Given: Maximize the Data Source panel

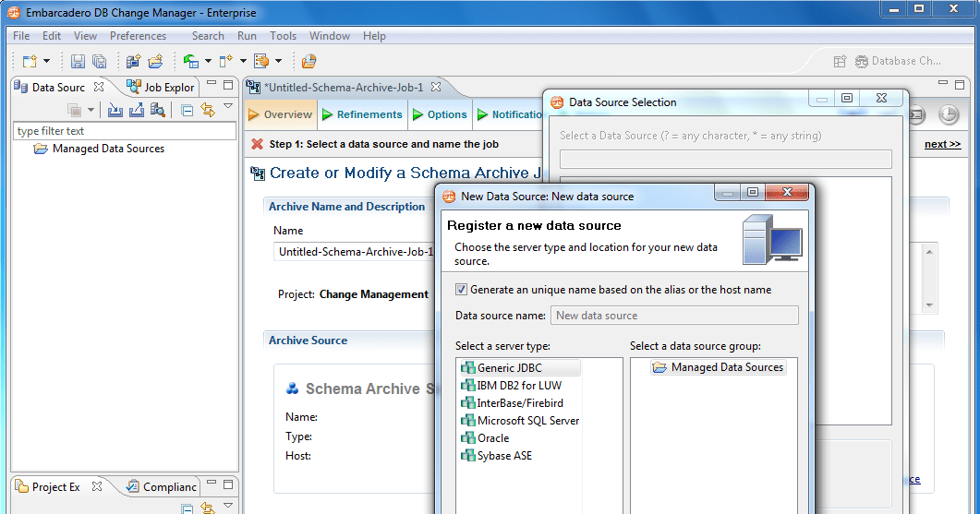Looking at the screenshot, I should [x=228, y=84].
